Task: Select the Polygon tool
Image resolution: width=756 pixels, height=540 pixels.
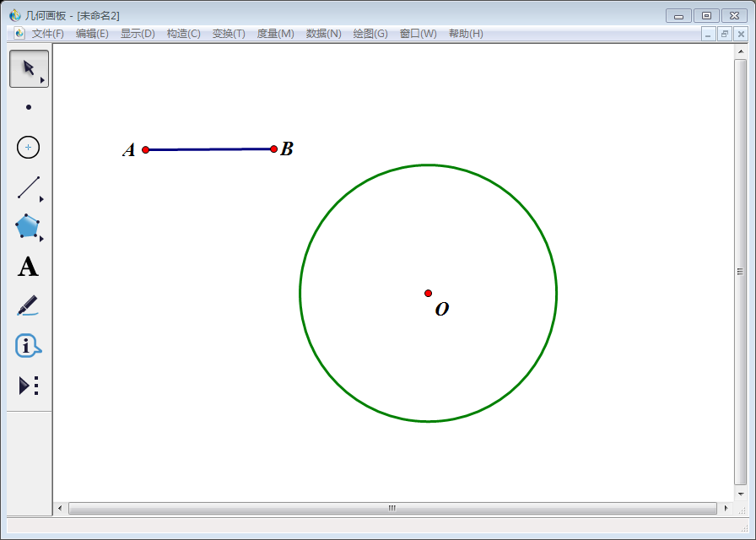Action: [28, 227]
